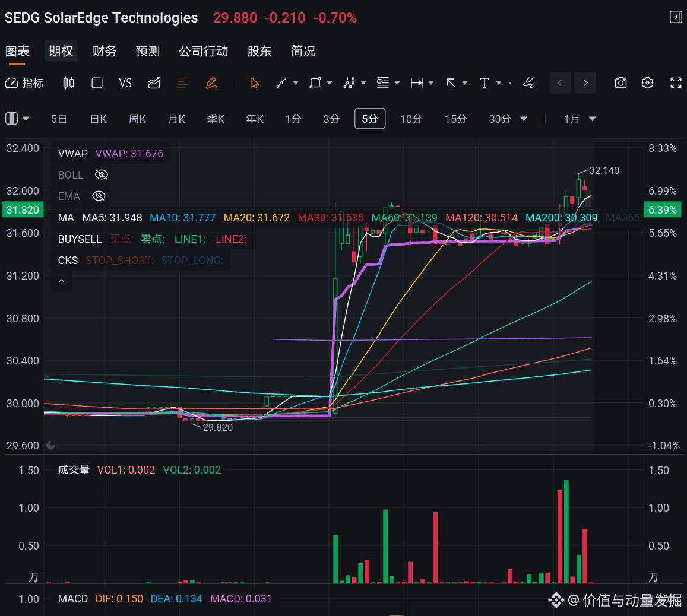Image resolution: width=687 pixels, height=616 pixels.
Task: Show the hidden EMA indicator
Action: pos(99,196)
